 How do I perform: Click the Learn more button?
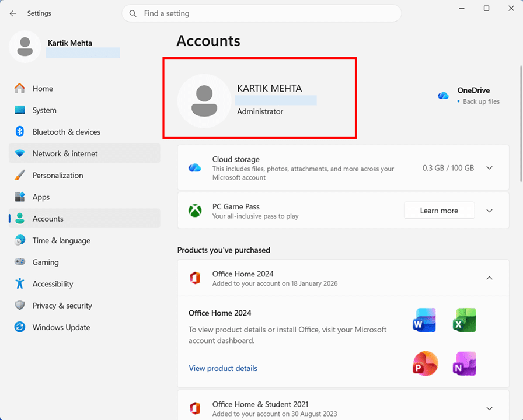pos(439,211)
